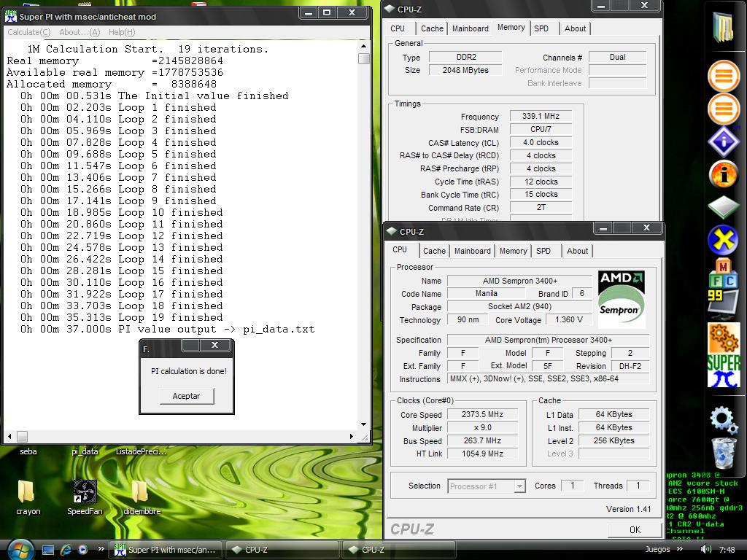This screenshot has width=747, height=560.
Task: Open Windows Media Player quick launch icon
Action: pos(82,550)
